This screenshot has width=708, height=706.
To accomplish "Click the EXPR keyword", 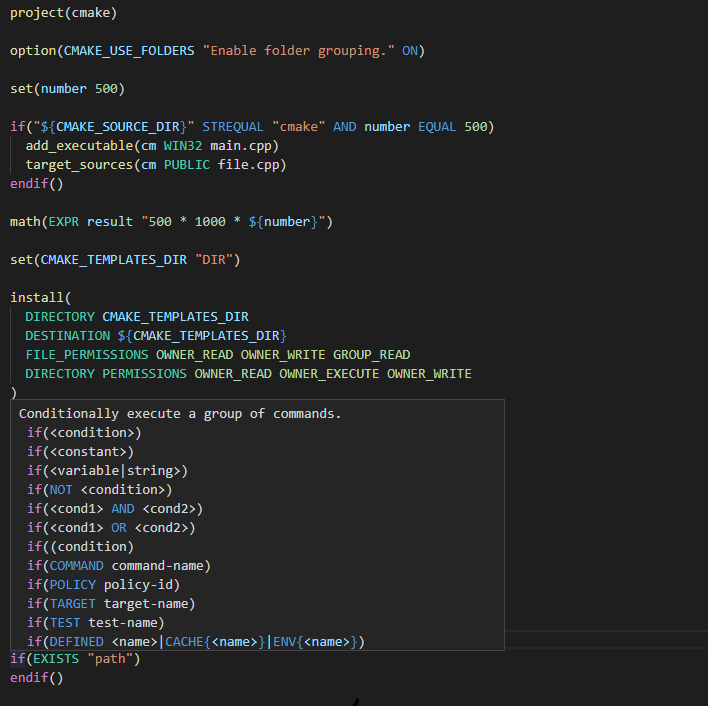I will [x=64, y=222].
